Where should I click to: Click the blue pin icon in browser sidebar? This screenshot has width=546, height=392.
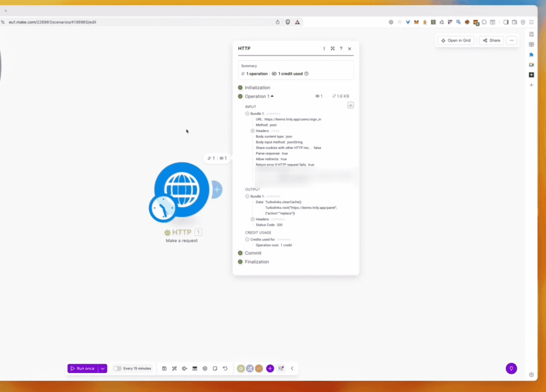531,55
